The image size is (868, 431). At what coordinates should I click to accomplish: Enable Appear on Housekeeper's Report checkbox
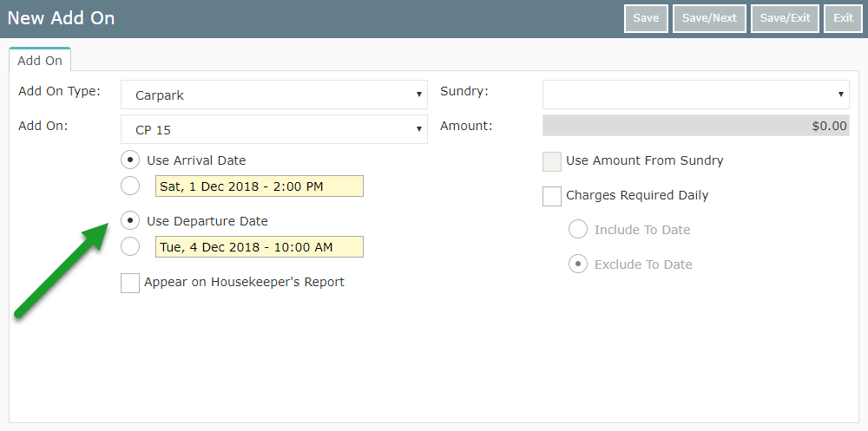(x=130, y=283)
